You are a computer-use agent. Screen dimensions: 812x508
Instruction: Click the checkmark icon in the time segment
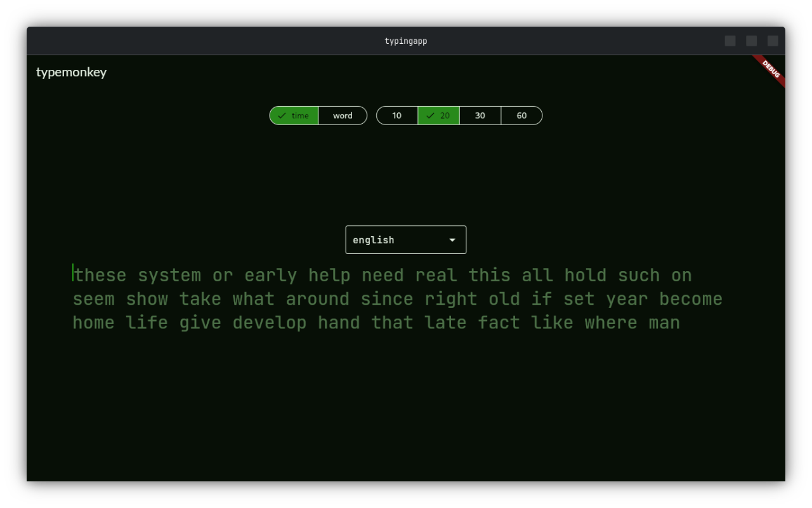pyautogui.click(x=282, y=116)
